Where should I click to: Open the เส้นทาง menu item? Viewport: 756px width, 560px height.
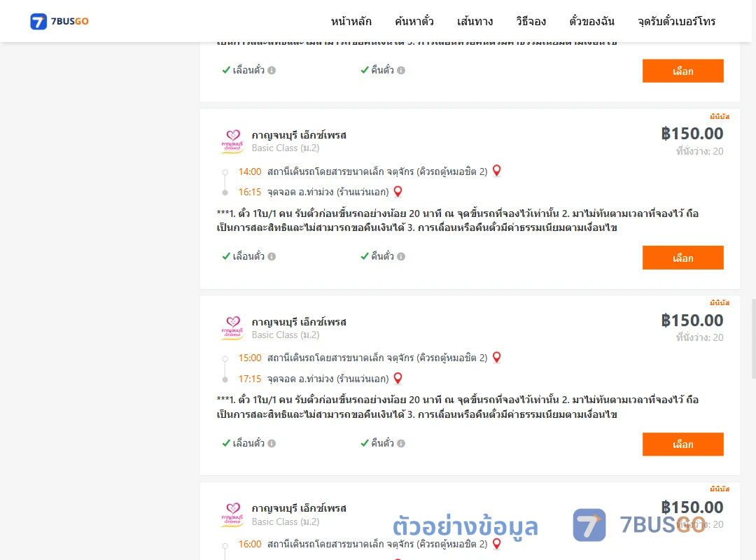475,22
